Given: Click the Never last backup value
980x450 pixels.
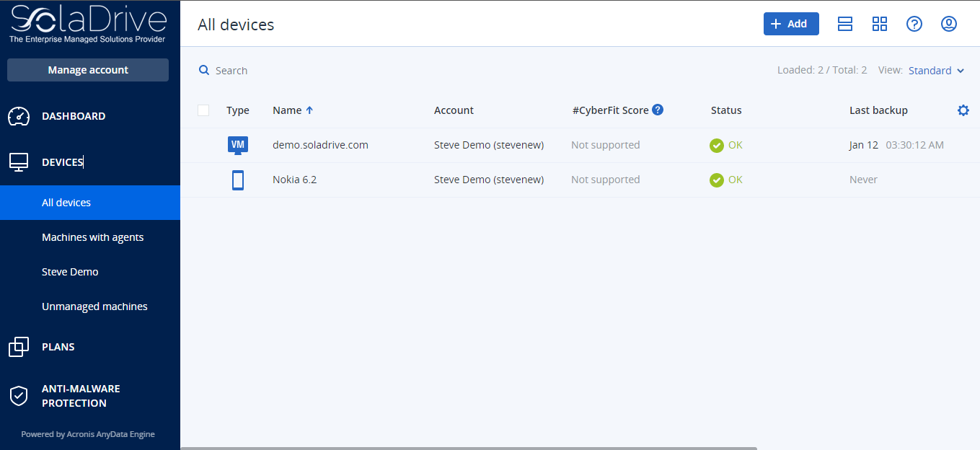Looking at the screenshot, I should (x=863, y=180).
